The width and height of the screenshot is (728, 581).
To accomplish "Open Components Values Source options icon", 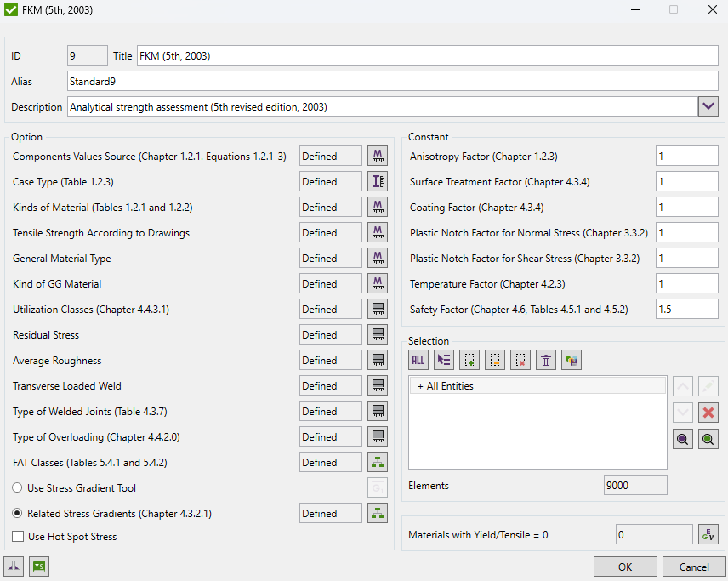I will click(377, 156).
